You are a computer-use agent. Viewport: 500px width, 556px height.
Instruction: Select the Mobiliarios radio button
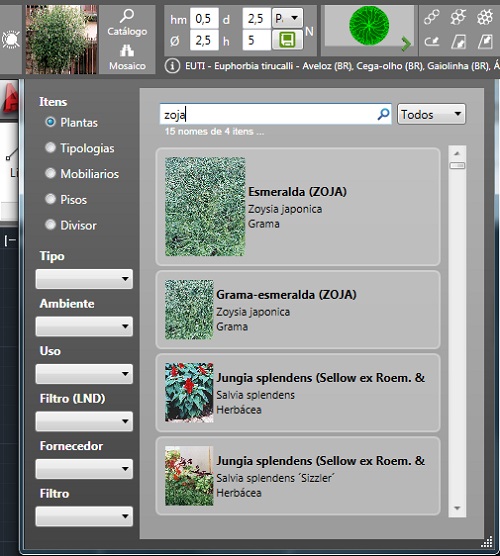(x=50, y=173)
